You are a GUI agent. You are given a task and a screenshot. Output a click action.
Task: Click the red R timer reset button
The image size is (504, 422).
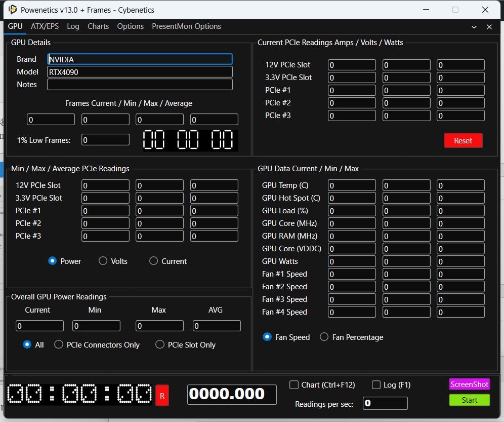pyautogui.click(x=162, y=396)
